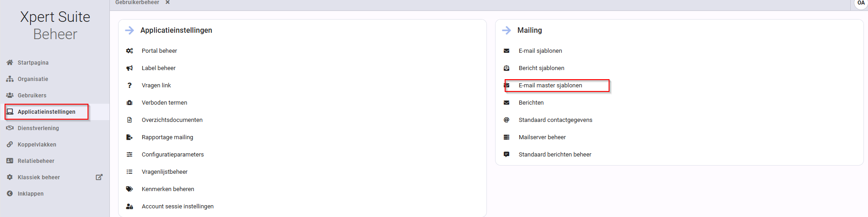868x217 pixels.
Task: Click the chat icon for Standaard berichten beheer
Action: 506,154
